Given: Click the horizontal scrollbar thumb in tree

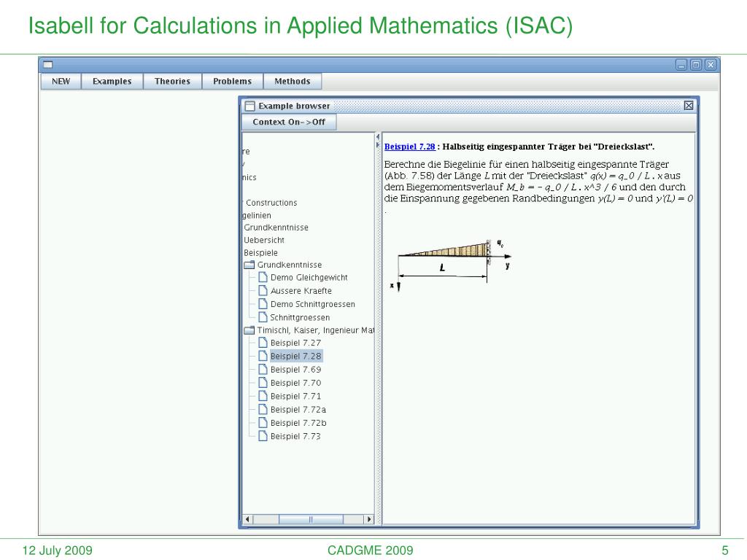Looking at the screenshot, I should click(311, 519).
